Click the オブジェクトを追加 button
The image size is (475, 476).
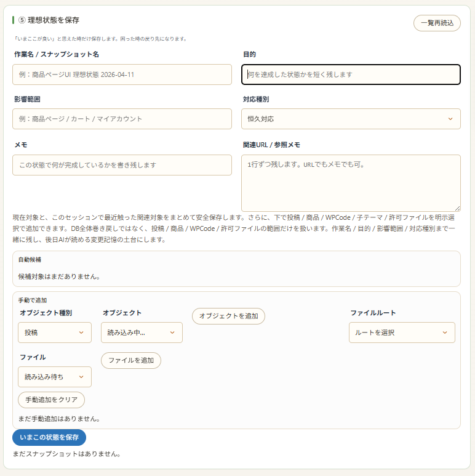[x=228, y=316]
